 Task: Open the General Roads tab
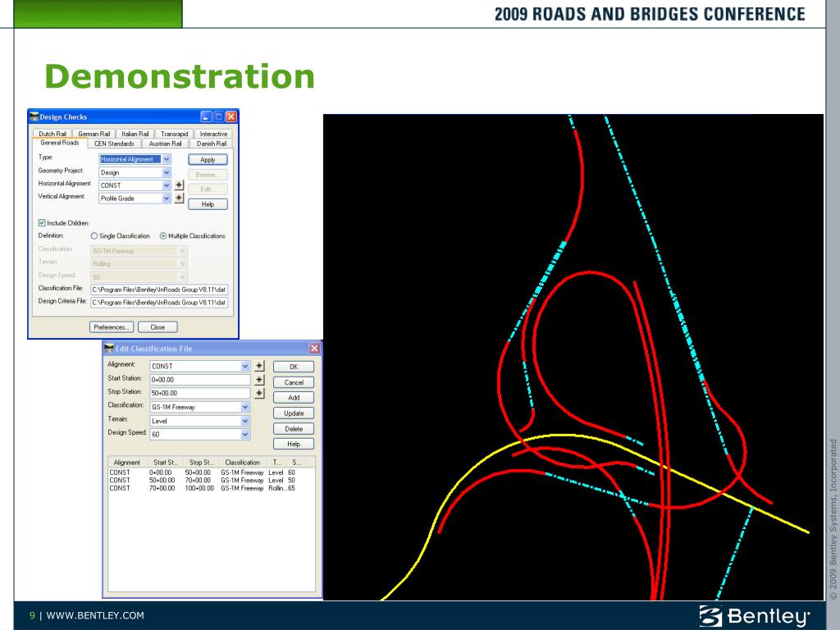60,143
